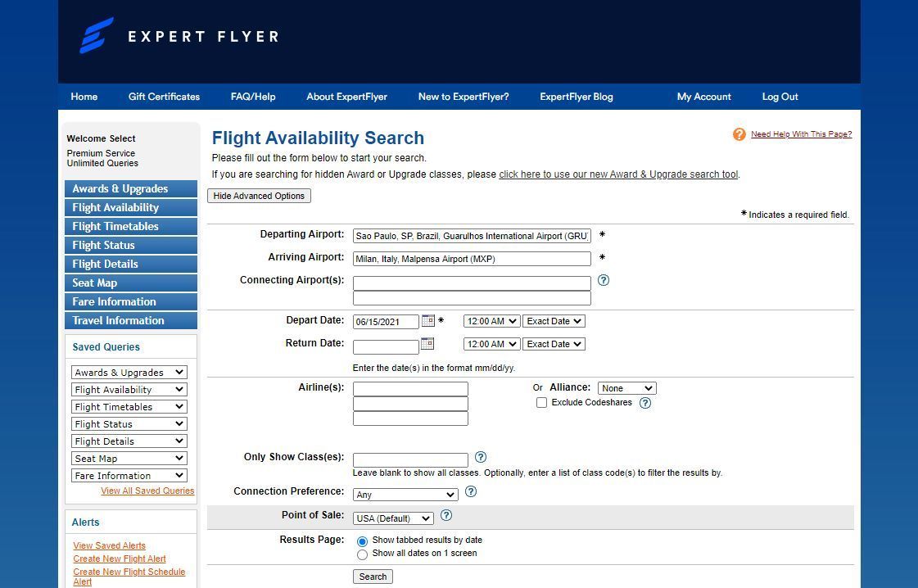Expand Flight Status saved queries dropdown

click(x=129, y=424)
